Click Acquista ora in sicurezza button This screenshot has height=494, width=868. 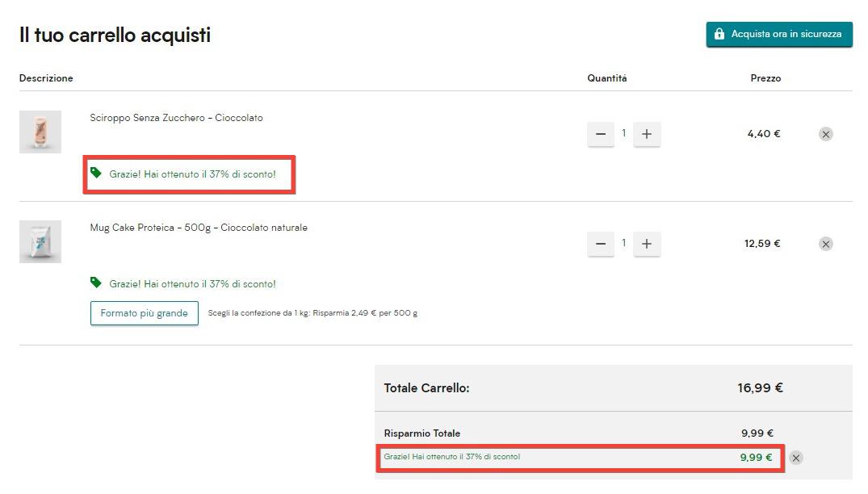[x=779, y=35]
